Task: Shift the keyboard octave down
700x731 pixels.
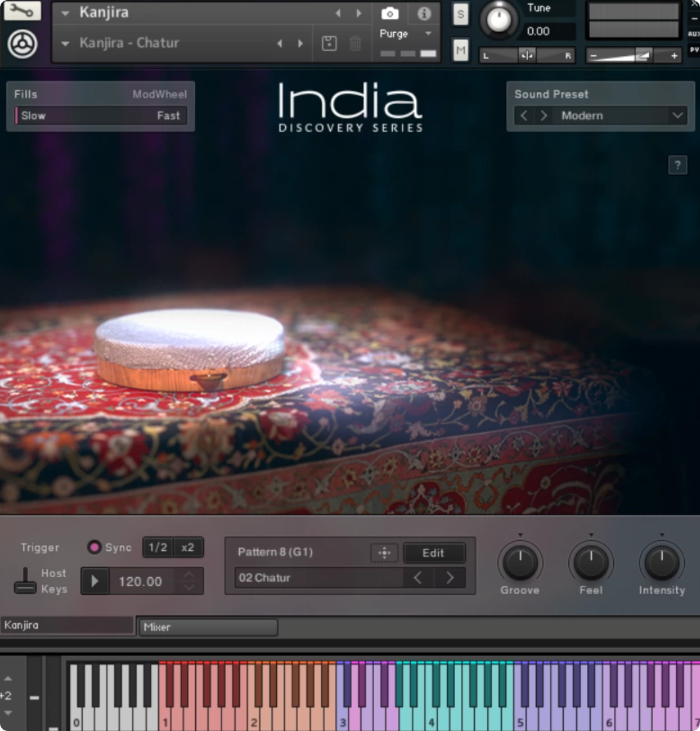Action: [8, 713]
